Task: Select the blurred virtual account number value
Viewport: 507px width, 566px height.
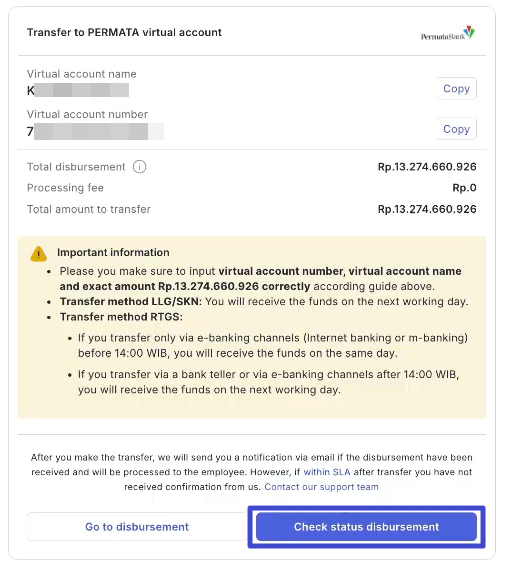Action: click(x=95, y=131)
